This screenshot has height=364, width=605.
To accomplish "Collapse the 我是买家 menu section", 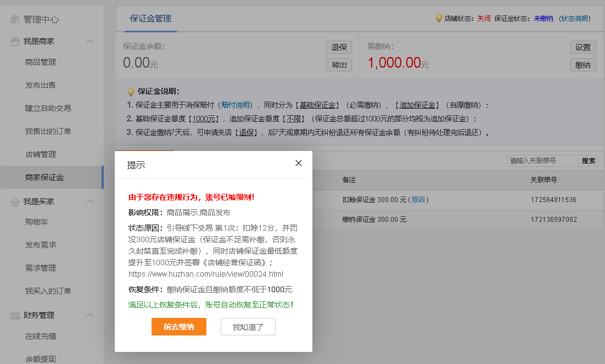I will (x=90, y=202).
